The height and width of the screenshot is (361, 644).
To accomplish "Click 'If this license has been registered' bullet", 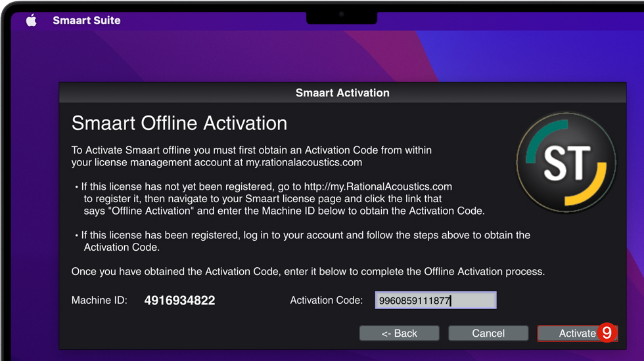I will point(303,242).
